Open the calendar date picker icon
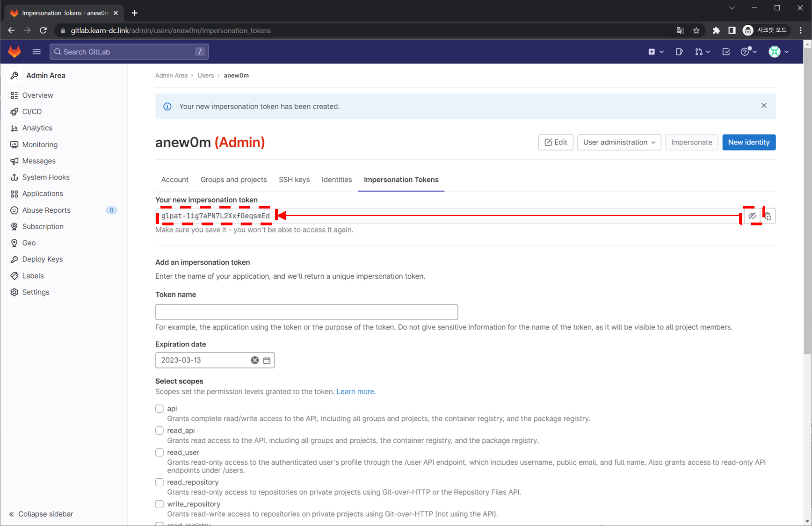Screen dimensions: 812x526 click(267, 360)
